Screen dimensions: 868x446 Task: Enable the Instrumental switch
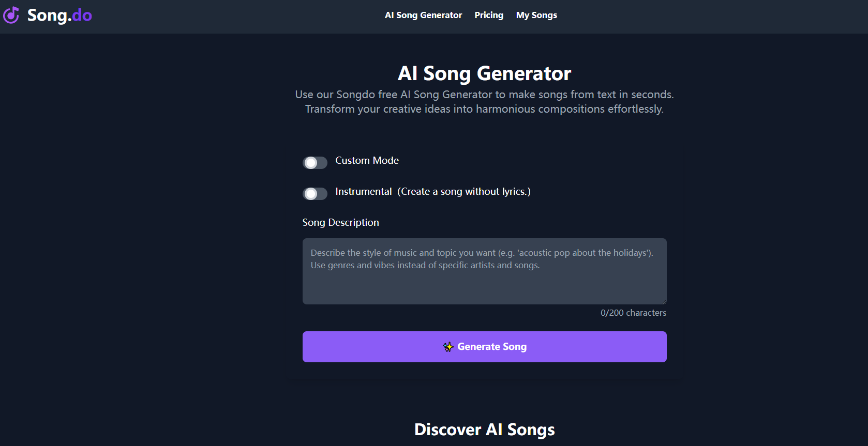(315, 194)
